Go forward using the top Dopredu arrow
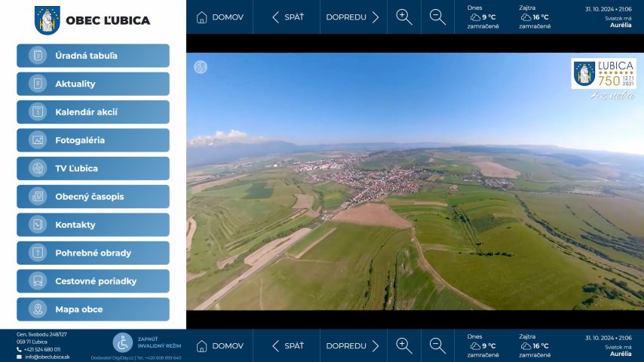This screenshot has height=362, width=644. tap(353, 17)
